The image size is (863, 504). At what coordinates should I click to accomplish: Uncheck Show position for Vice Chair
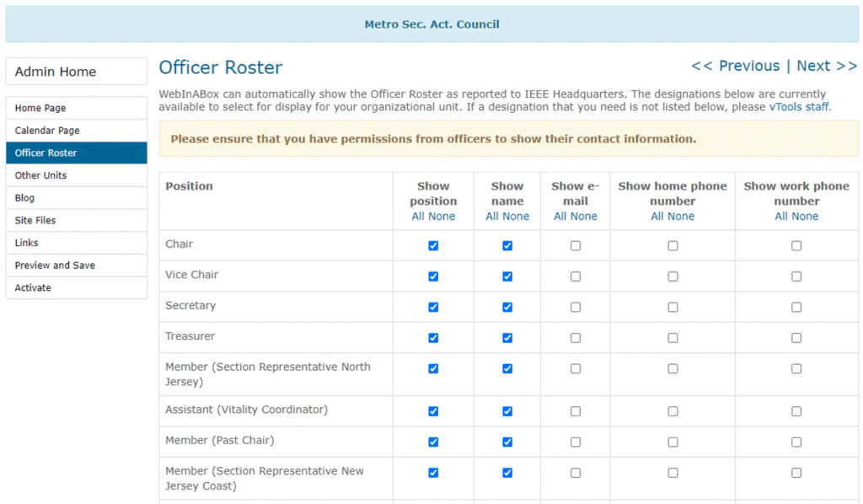pos(433,276)
